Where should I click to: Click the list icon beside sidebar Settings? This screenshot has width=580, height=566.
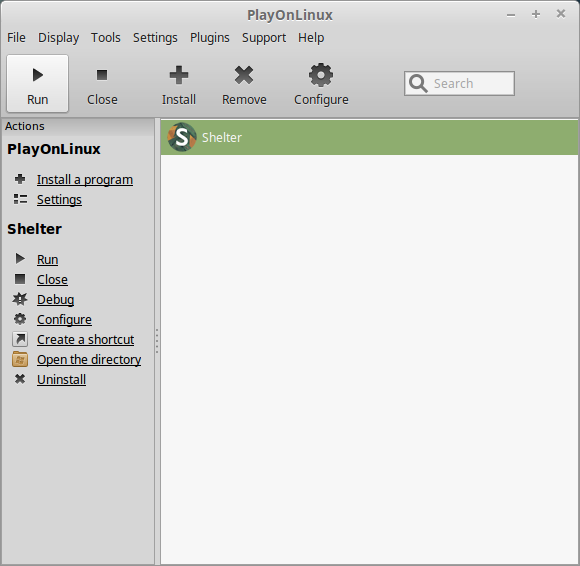pos(20,199)
